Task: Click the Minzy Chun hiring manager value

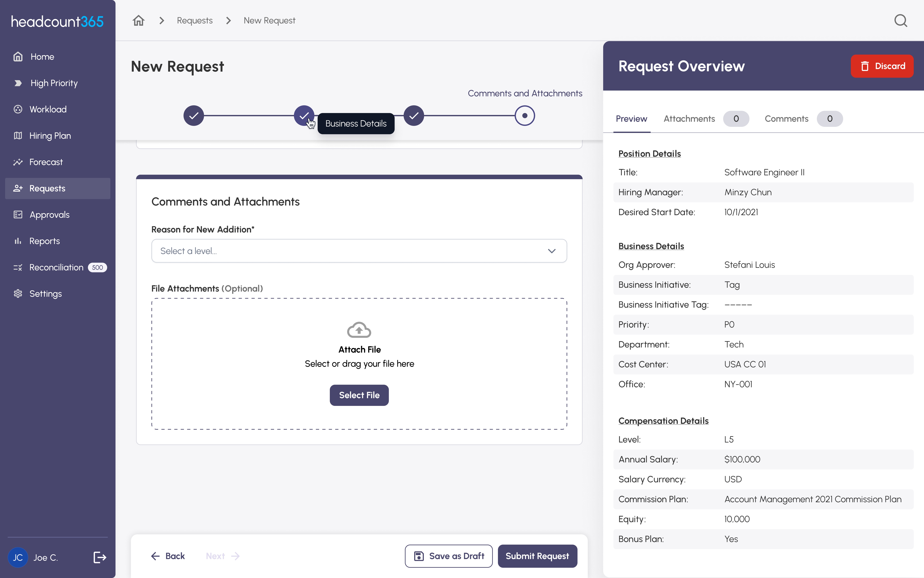Action: tap(748, 192)
